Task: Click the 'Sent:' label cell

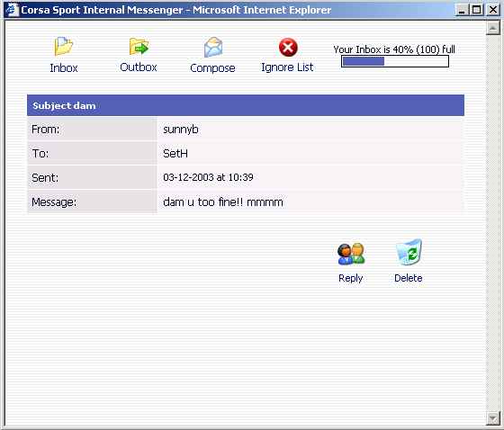Action: point(92,177)
